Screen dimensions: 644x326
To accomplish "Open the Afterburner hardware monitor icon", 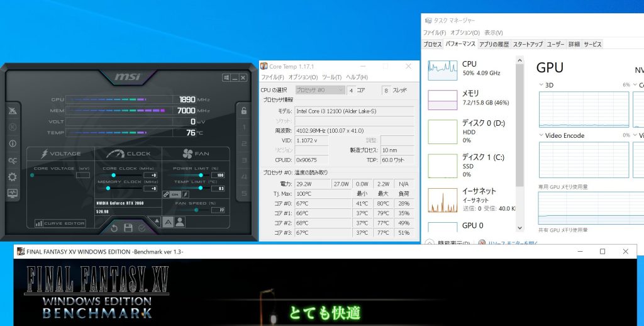I will point(13,193).
